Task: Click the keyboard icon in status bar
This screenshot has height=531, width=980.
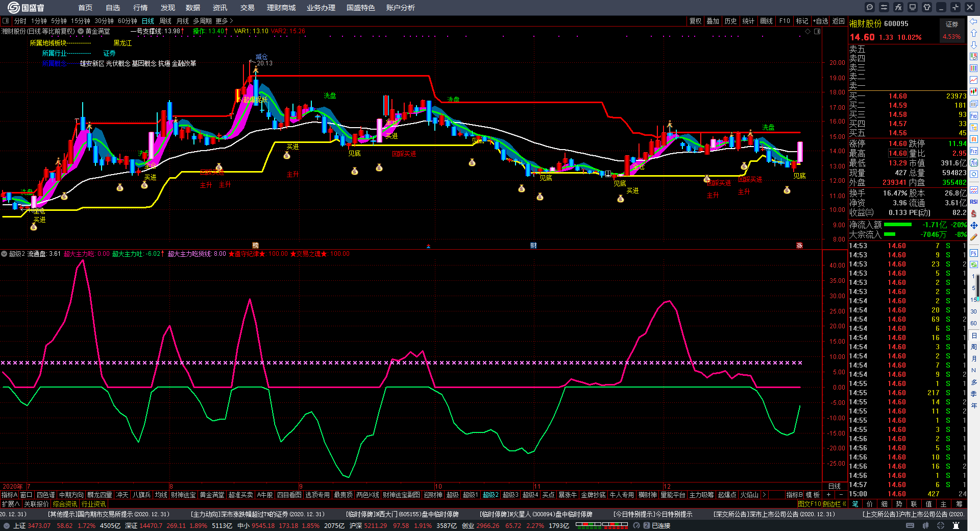Action: click(x=910, y=525)
